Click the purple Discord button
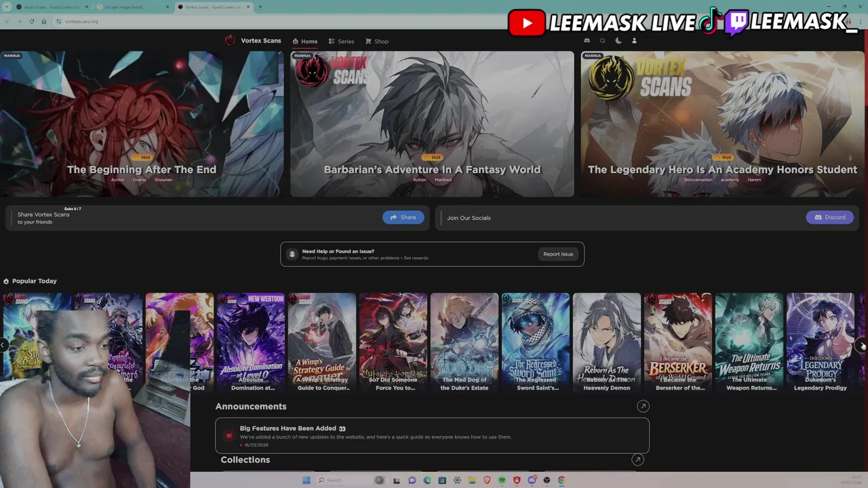Screen dimensions: 868x488 click(830, 218)
